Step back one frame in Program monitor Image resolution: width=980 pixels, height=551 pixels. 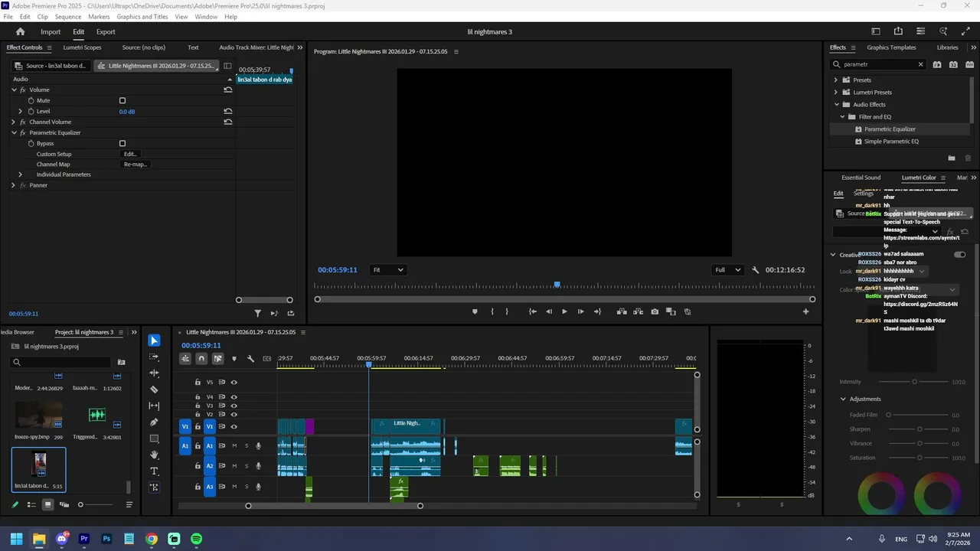point(548,311)
